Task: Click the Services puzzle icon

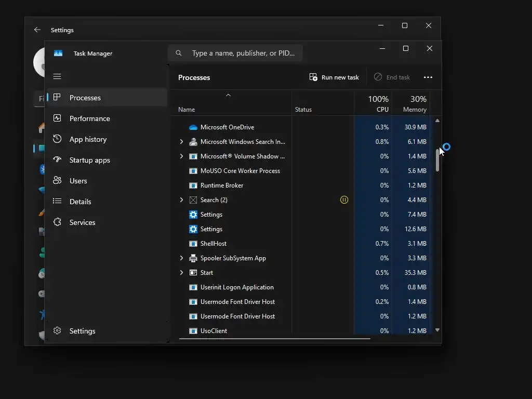Action: [x=57, y=222]
